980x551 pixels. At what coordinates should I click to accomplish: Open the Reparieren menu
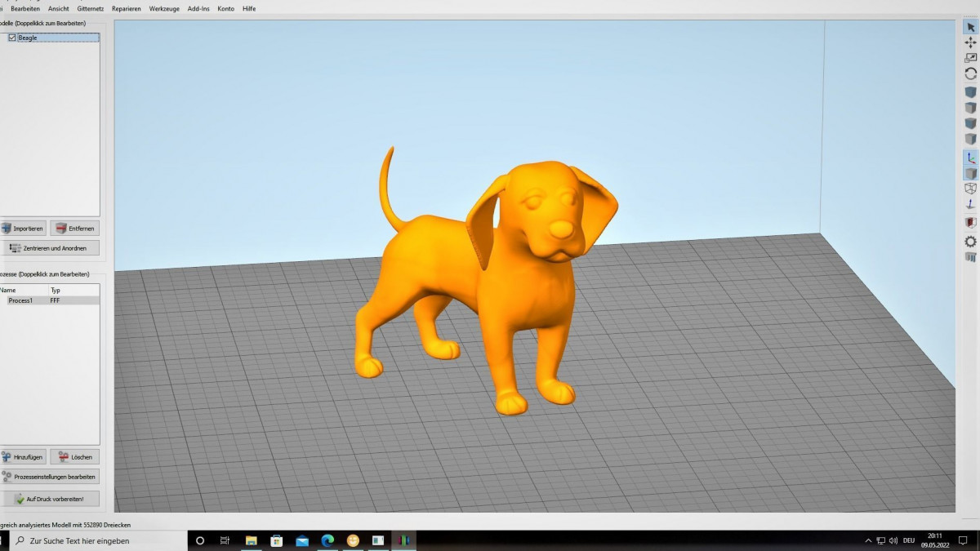(x=126, y=8)
